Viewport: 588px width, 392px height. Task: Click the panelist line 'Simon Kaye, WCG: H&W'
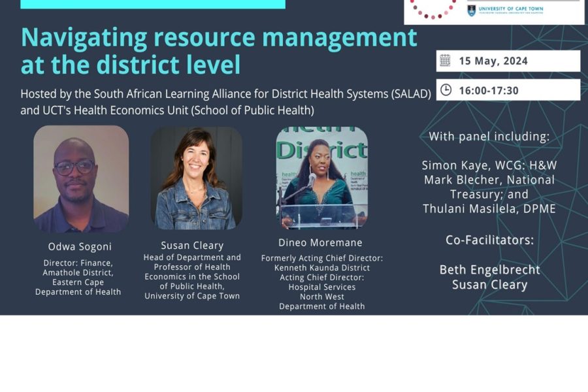coord(489,165)
